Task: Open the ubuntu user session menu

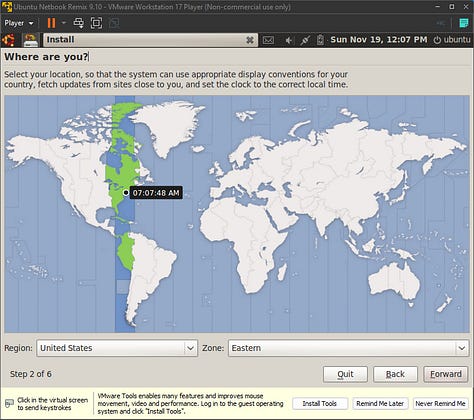Action: click(452, 40)
